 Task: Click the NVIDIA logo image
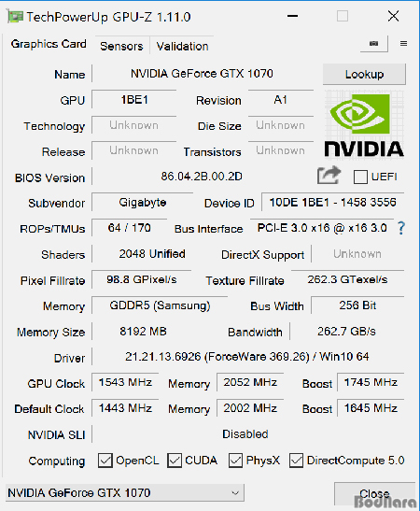click(x=364, y=125)
